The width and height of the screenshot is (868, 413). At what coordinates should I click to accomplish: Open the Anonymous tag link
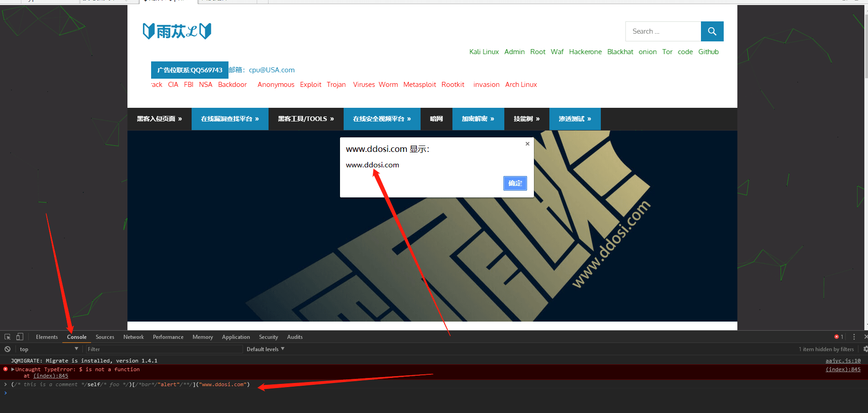(x=276, y=85)
